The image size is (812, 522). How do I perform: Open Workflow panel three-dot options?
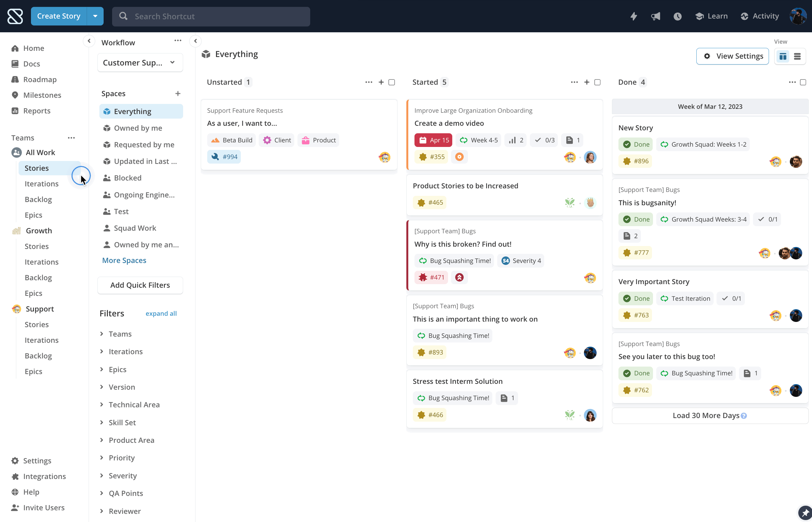[x=178, y=41]
